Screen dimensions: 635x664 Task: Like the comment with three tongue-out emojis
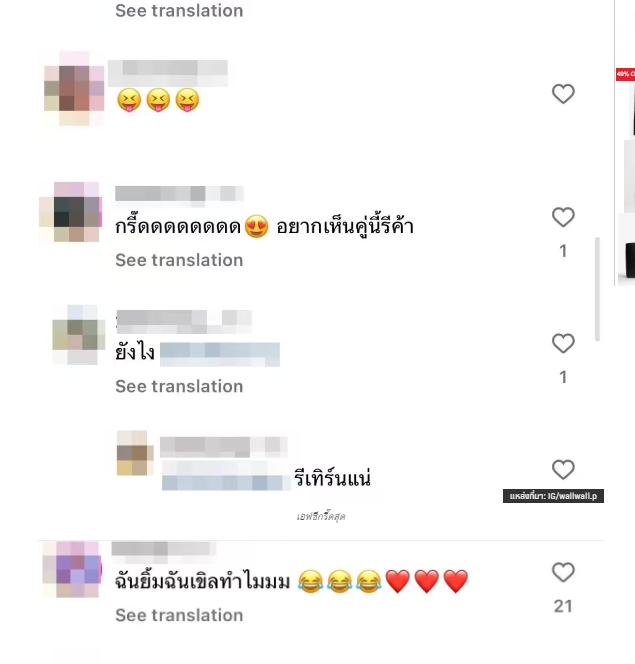(563, 94)
